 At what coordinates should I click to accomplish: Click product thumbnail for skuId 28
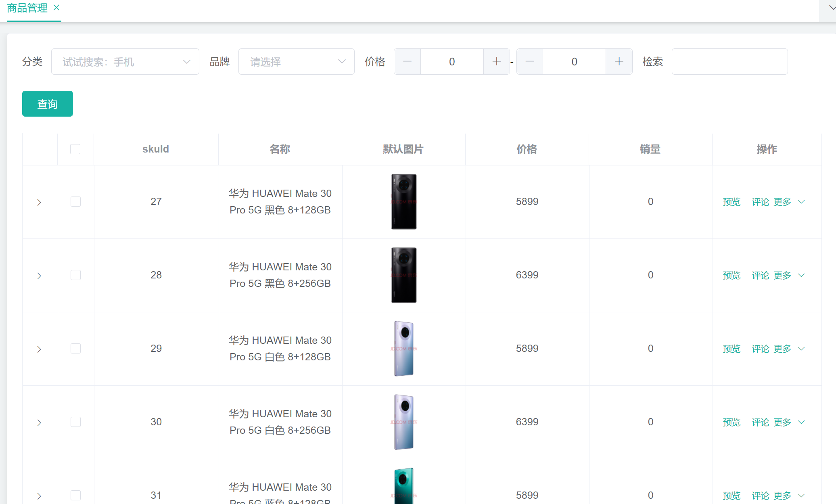tap(403, 275)
